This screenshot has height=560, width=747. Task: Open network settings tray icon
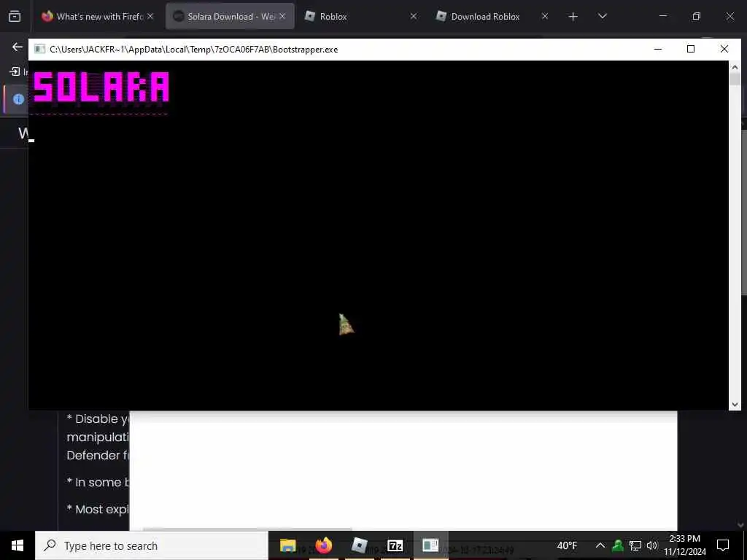pyautogui.click(x=635, y=545)
